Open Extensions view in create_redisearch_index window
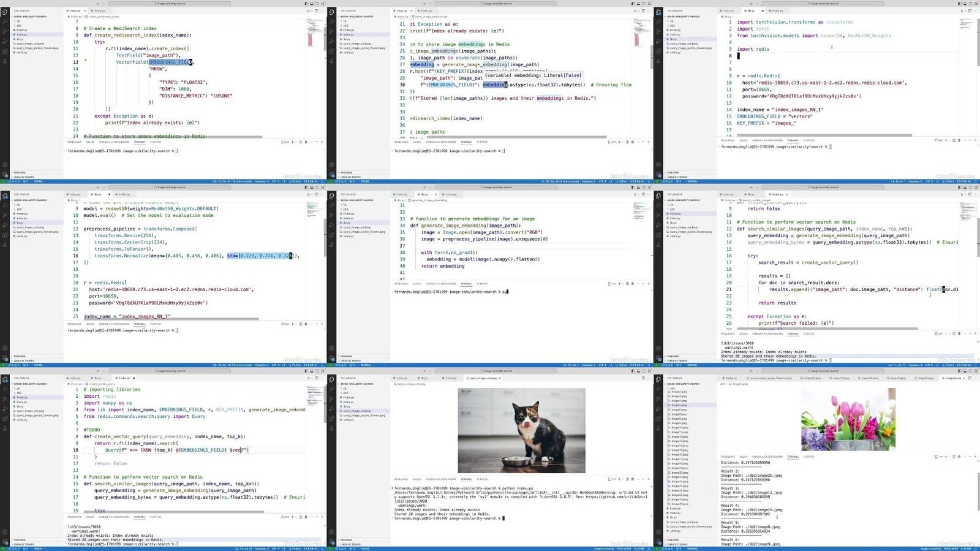Viewport: 980px width, 551px height. coord(4,51)
